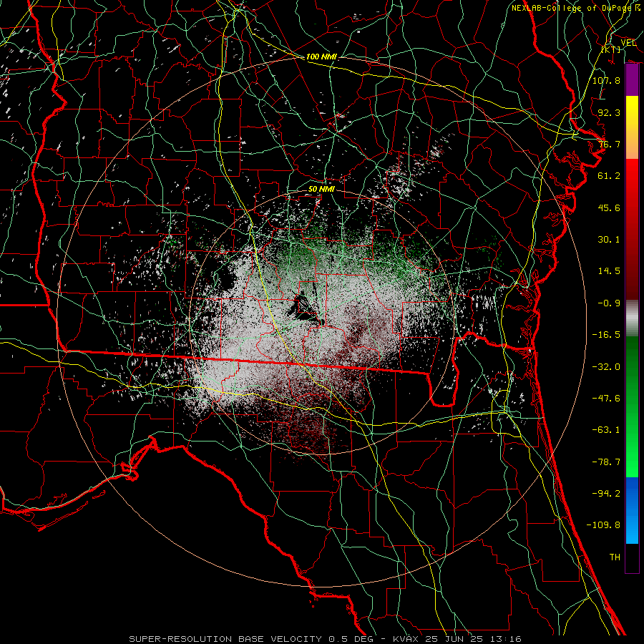Click the 30.1 legend value
The width and height of the screenshot is (644, 644).
[x=609, y=240]
